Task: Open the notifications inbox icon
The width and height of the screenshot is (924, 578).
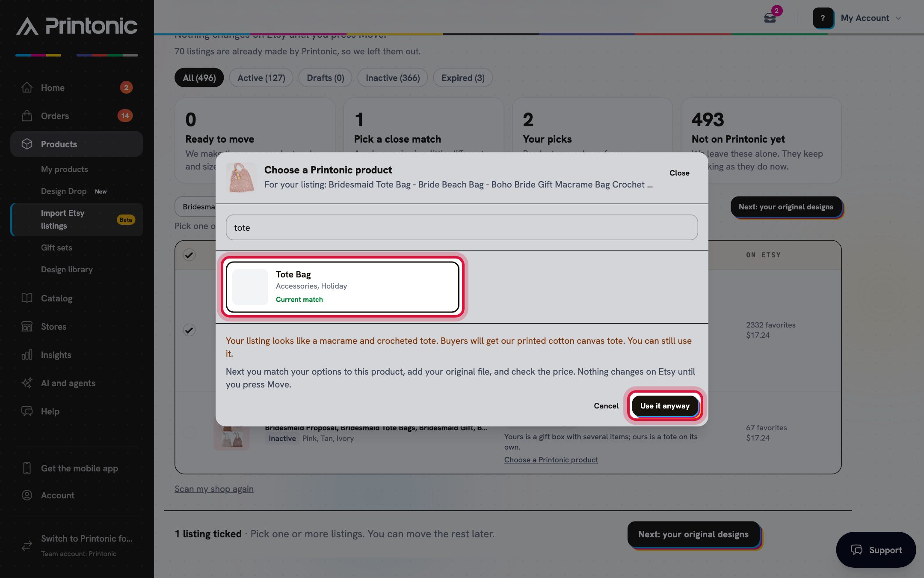Action: point(770,18)
